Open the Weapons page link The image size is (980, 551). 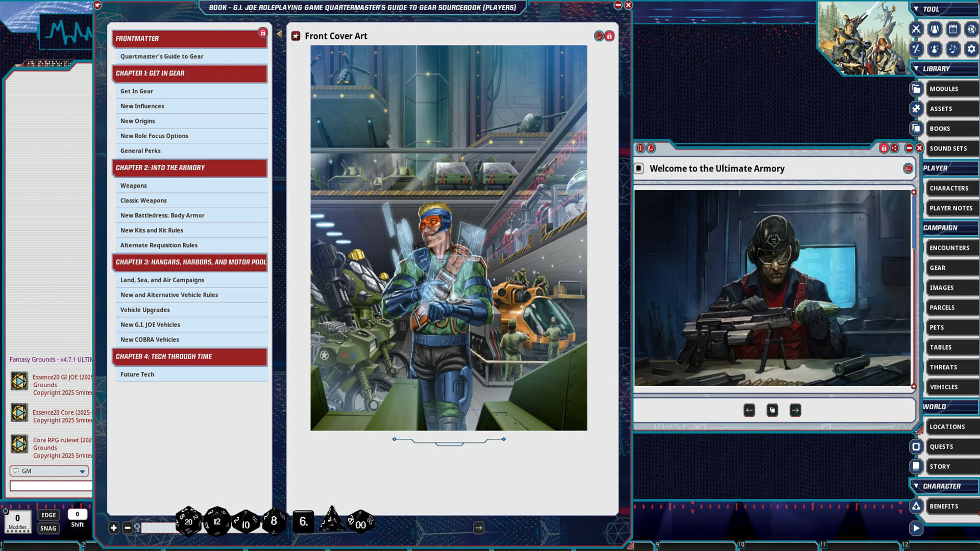[133, 185]
